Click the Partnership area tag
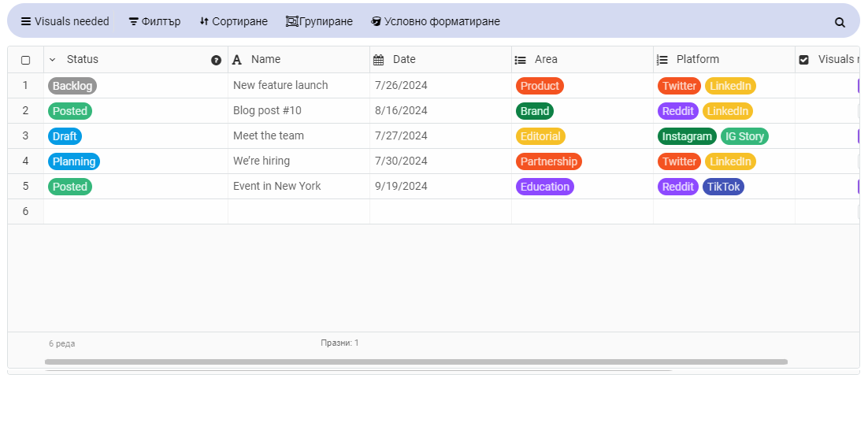Viewport: 868px width, 445px height. (x=549, y=161)
